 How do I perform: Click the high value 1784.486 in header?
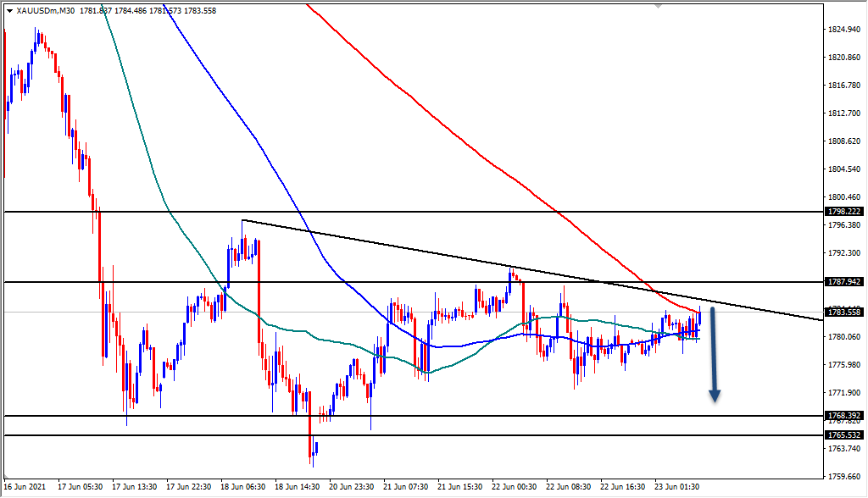pyautogui.click(x=131, y=10)
